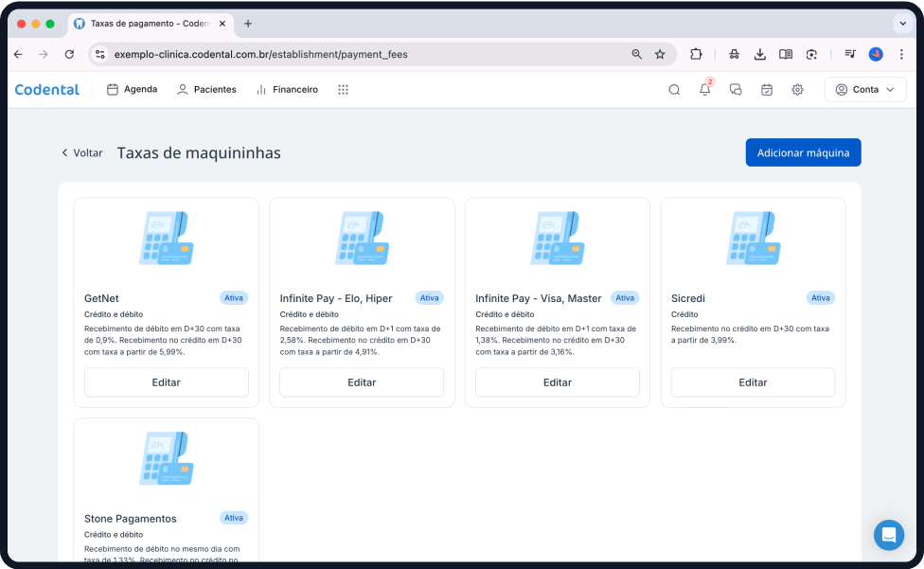Open the Agenda menu item
Screen dimensions: 924x569
pos(132,90)
